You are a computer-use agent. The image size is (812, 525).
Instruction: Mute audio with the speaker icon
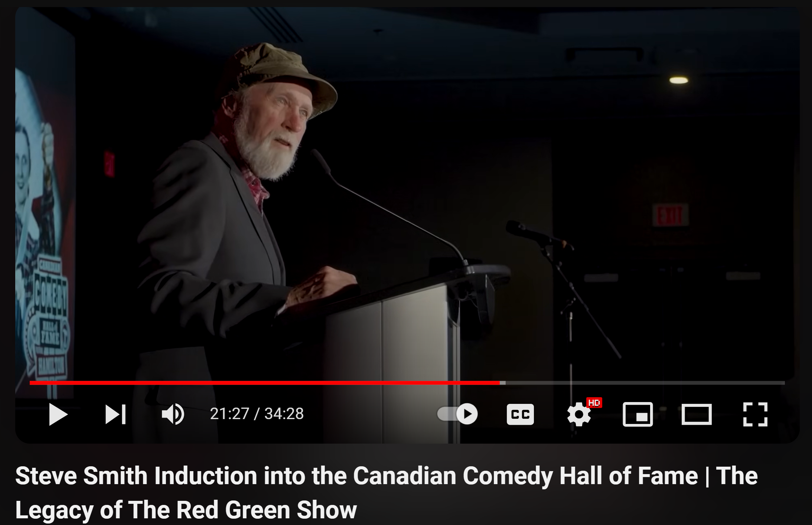tap(173, 414)
